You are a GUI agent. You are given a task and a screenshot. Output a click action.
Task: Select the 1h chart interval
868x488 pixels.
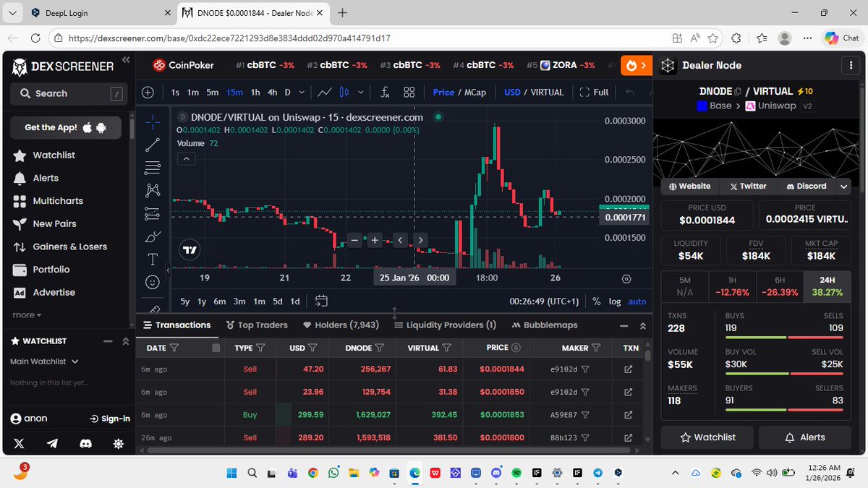point(255,93)
